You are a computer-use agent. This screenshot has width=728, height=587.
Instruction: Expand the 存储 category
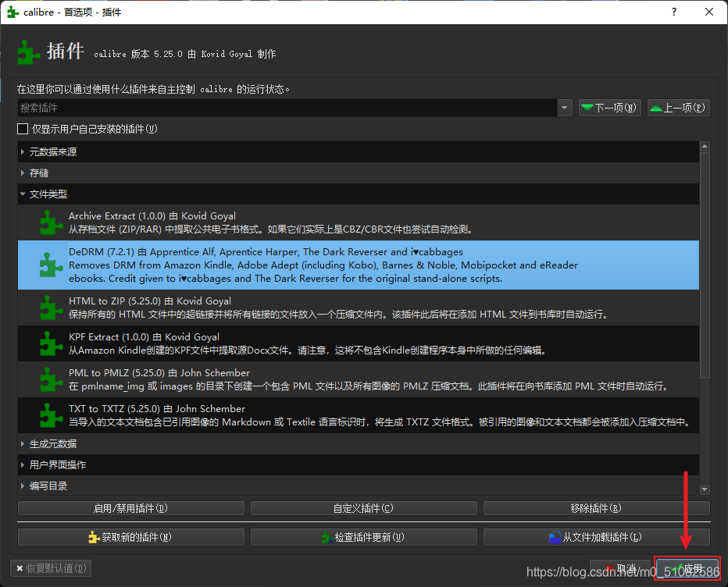[x=23, y=173]
